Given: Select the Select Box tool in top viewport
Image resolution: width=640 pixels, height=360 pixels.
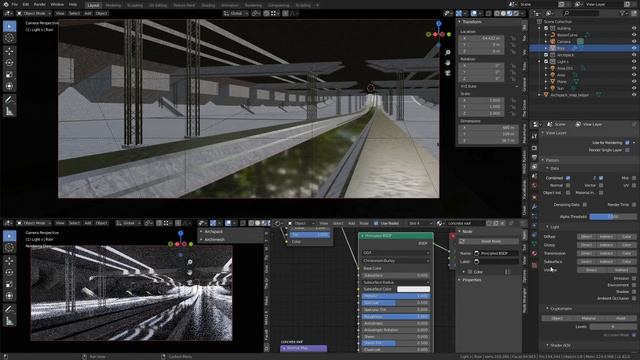Looking at the screenshot, I should point(9,26).
